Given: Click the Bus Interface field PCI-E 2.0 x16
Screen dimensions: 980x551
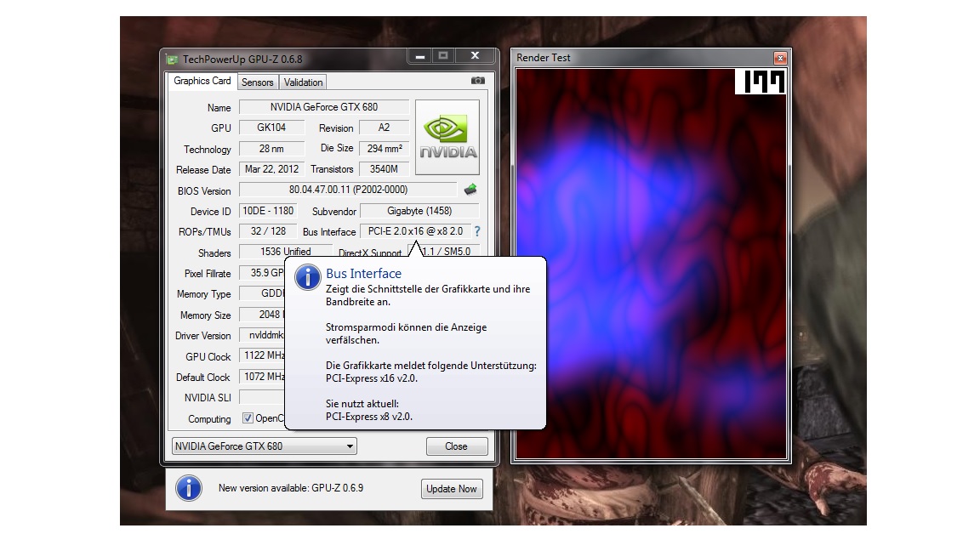Looking at the screenshot, I should (x=416, y=231).
